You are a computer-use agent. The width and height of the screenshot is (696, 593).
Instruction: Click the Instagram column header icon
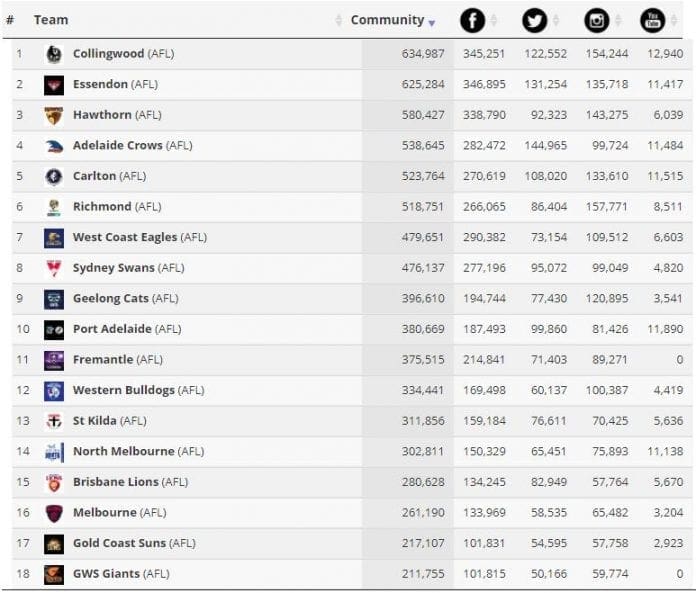(x=597, y=21)
